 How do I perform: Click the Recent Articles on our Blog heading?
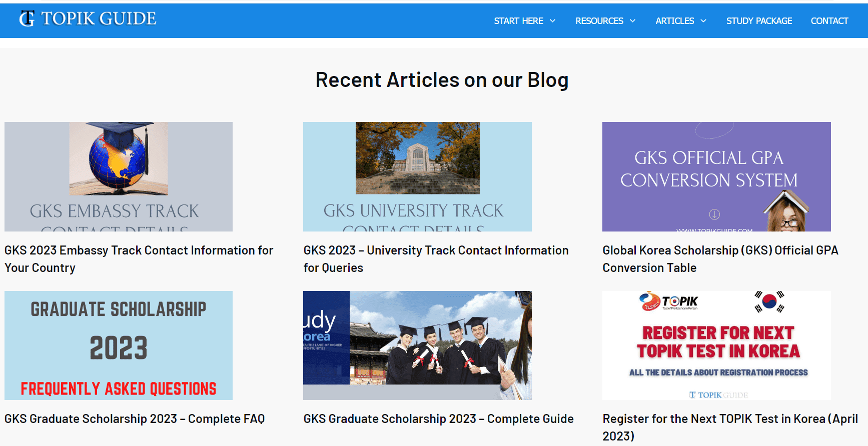click(x=442, y=80)
